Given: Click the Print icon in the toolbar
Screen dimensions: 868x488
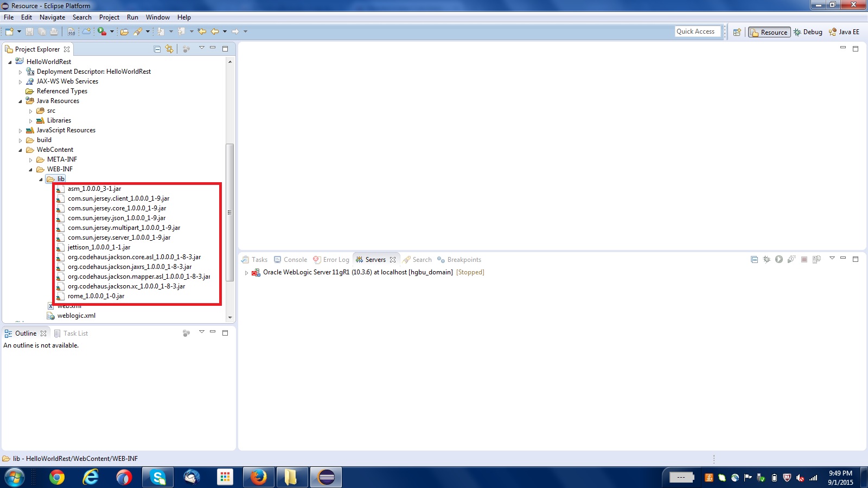Looking at the screenshot, I should [x=53, y=31].
